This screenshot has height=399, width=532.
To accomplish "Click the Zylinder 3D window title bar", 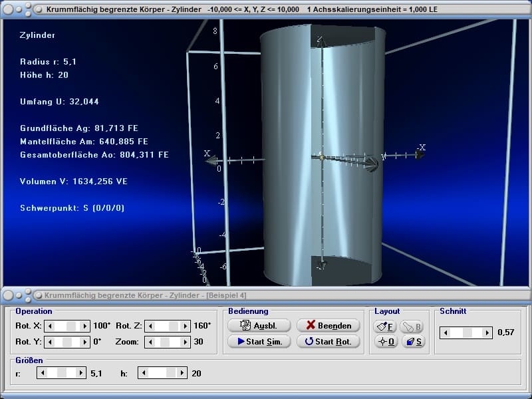I will point(266,9).
